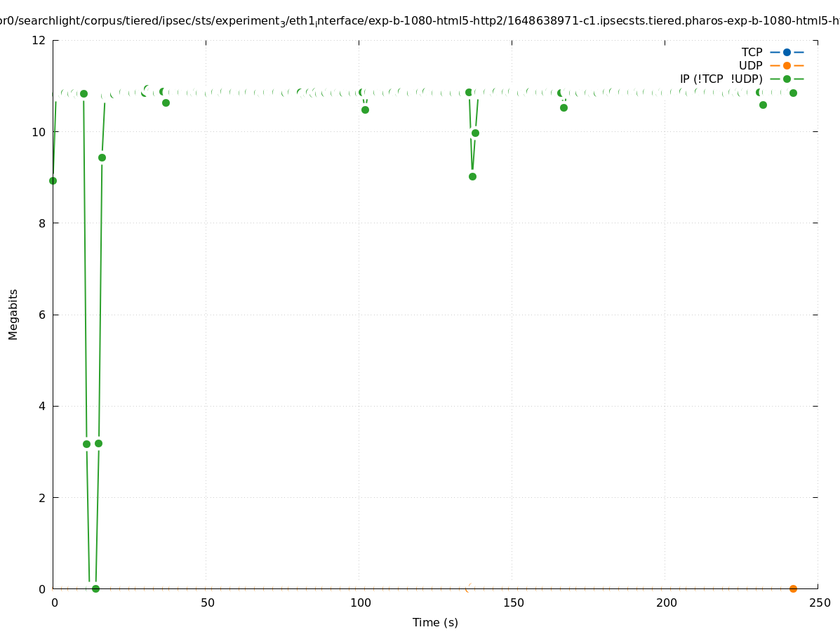Click the first green point at time zero
The height and width of the screenshot is (632, 840).
53,180
